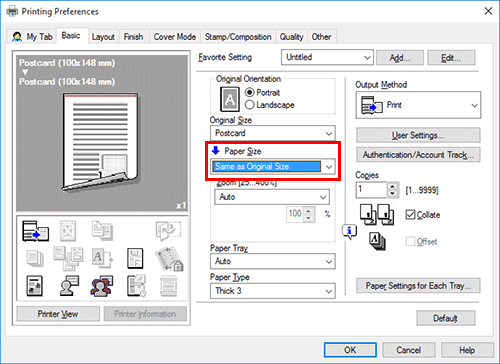
Task: Click the document page icon with image
Action: pyautogui.click(x=34, y=286)
